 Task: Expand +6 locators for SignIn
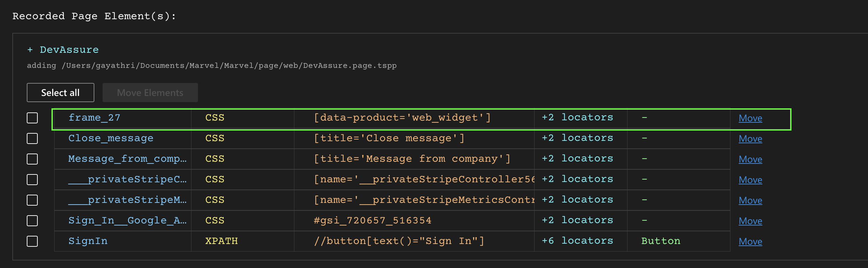[x=577, y=241]
